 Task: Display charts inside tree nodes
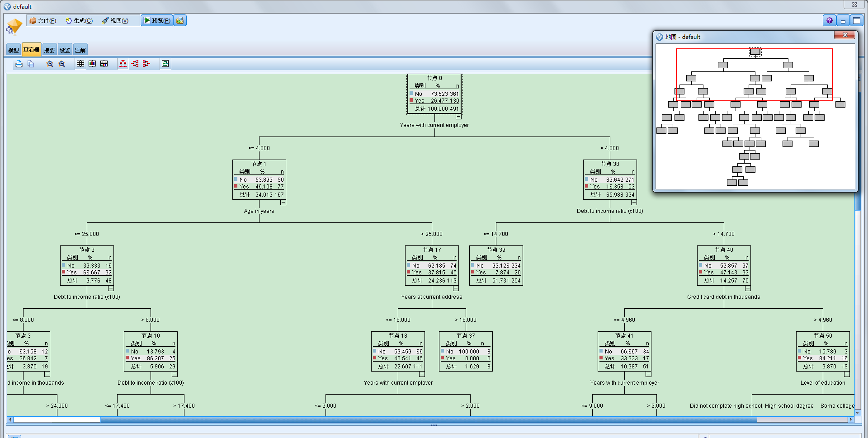click(92, 64)
